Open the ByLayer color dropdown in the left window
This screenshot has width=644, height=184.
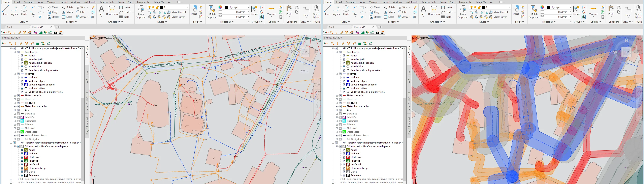pos(236,7)
